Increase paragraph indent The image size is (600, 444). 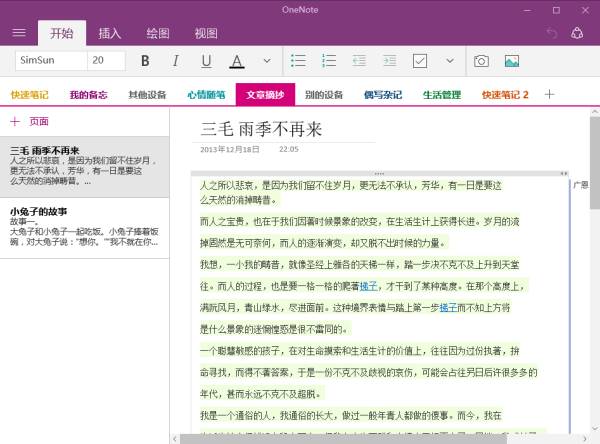(390, 60)
